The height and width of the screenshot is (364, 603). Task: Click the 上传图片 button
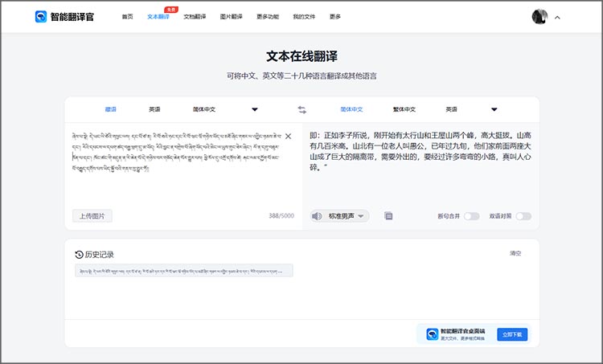[x=92, y=215]
